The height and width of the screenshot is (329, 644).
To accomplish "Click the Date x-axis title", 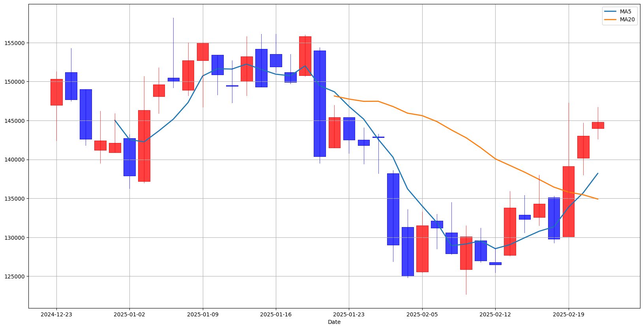I will pyautogui.click(x=334, y=322).
